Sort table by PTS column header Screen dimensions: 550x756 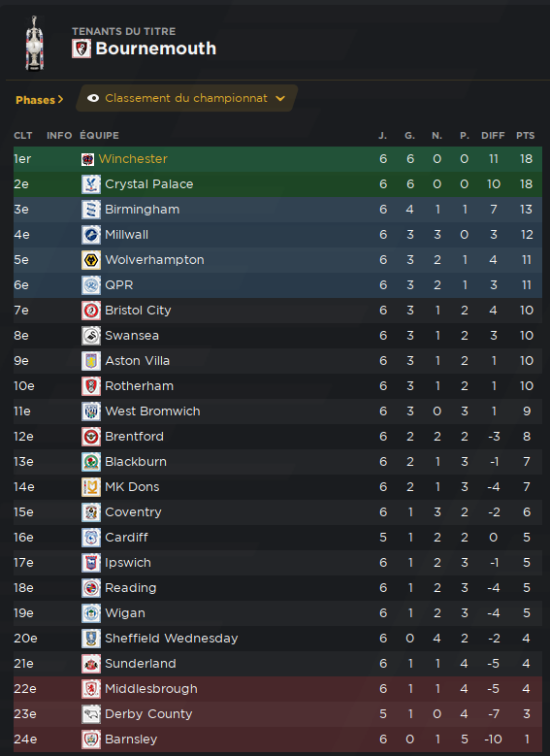pyautogui.click(x=526, y=136)
